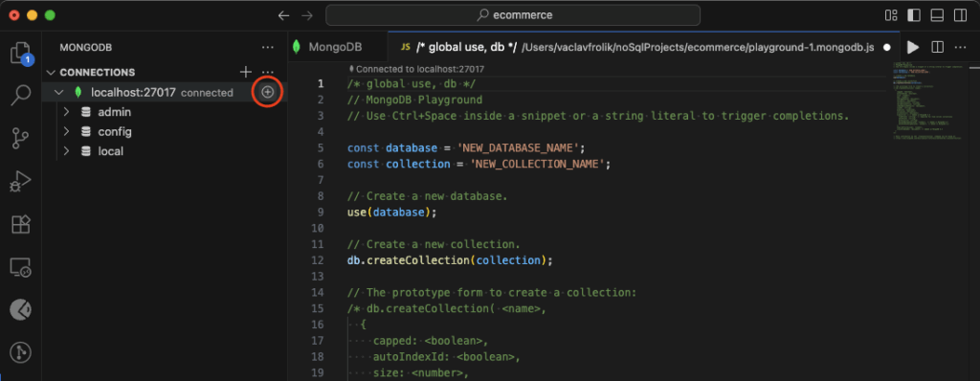Click the 'NEW_COLLECTION_NAME' string literal

(x=538, y=164)
